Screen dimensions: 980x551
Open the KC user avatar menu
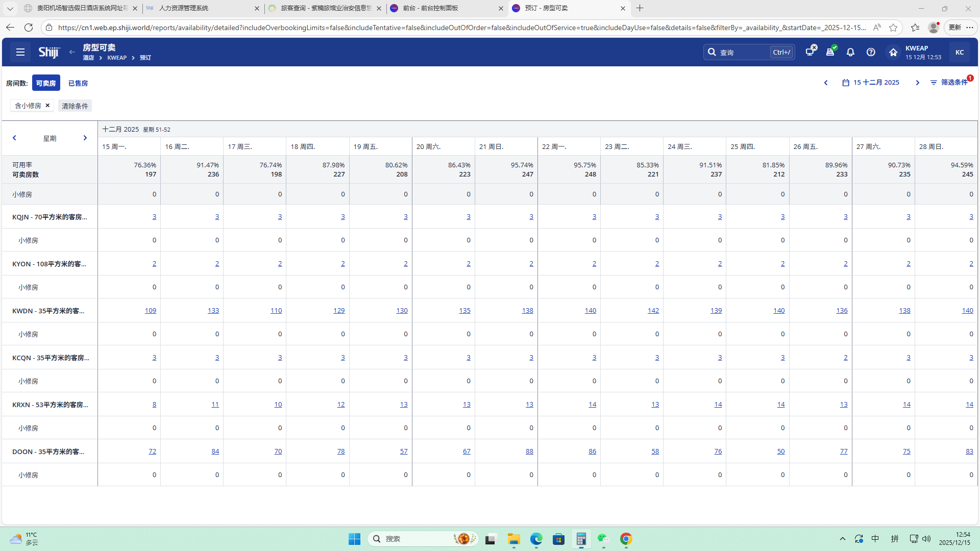pyautogui.click(x=959, y=52)
